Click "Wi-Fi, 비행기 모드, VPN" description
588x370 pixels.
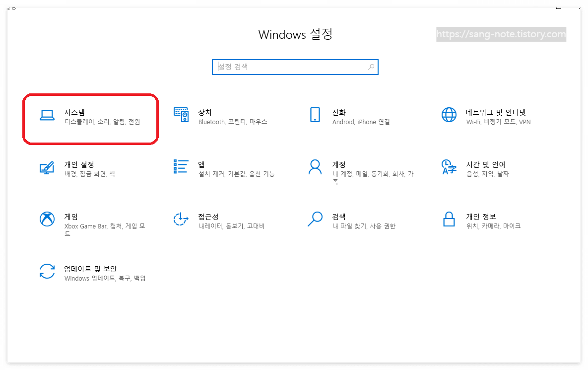pos(498,122)
